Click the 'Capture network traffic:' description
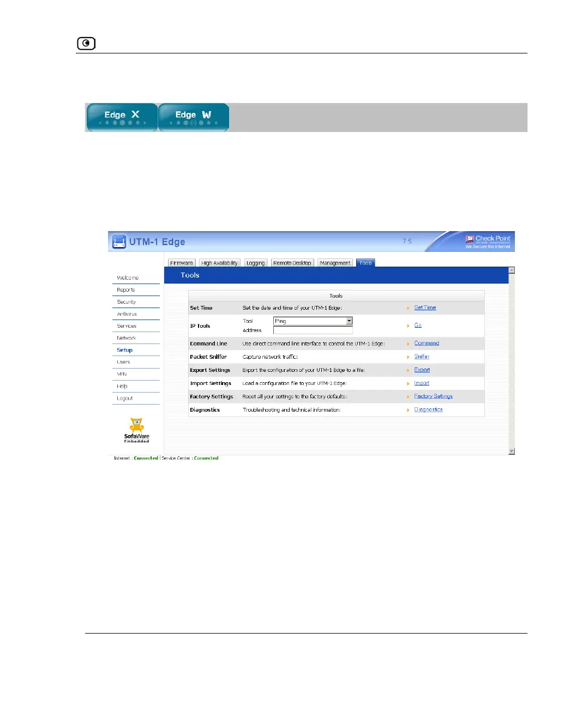This screenshot has height=711, width=588. click(270, 357)
